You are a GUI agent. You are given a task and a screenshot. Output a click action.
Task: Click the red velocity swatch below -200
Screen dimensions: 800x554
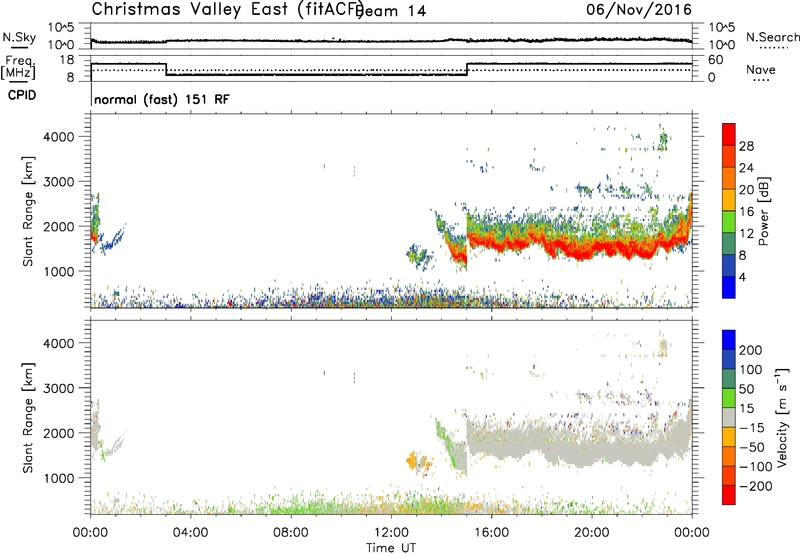coord(729,495)
